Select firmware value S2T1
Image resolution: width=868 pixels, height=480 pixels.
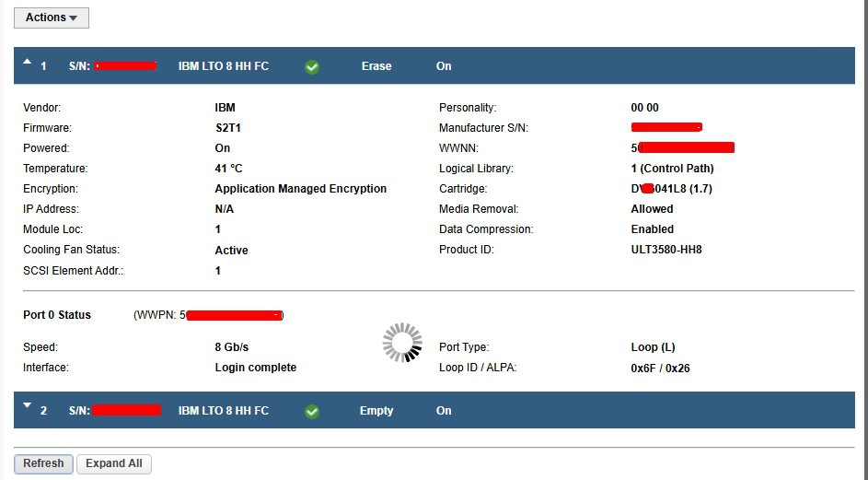click(x=228, y=128)
